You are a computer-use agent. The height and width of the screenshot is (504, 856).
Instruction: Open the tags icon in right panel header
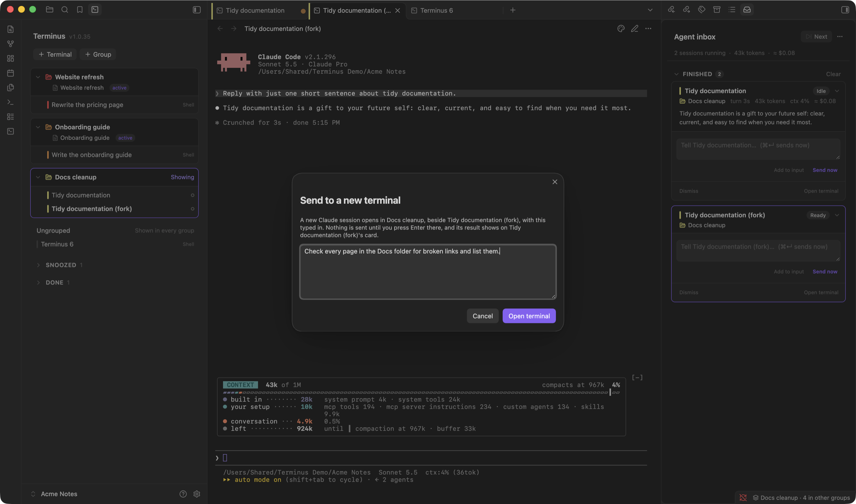coord(702,10)
